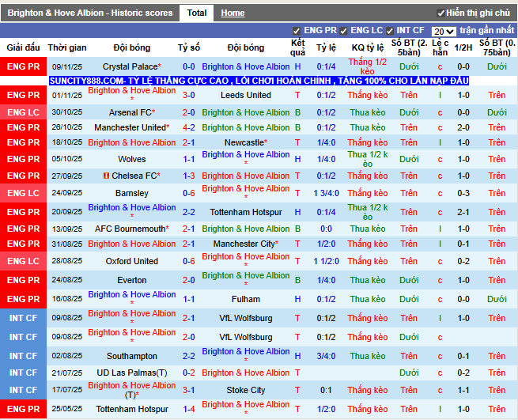
Task: Uncheck the ENG LC filter checkbox
Action: (344, 31)
